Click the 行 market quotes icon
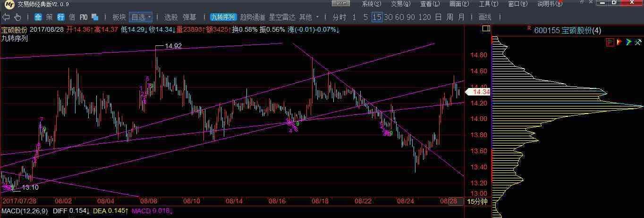Image resolution: width=644 pixels, height=218 pixels. (61, 17)
